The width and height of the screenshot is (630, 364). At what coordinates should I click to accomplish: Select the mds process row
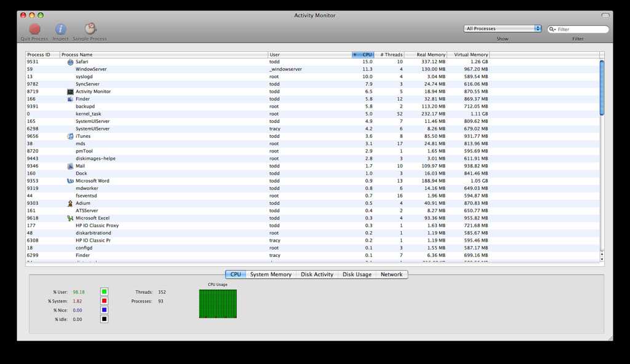tap(313, 143)
